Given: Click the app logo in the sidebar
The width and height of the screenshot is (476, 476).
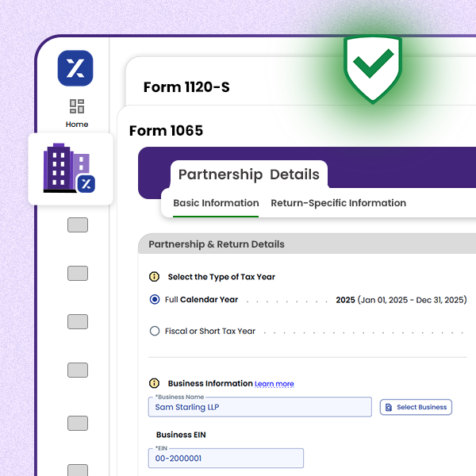Looking at the screenshot, I should tap(75, 68).
